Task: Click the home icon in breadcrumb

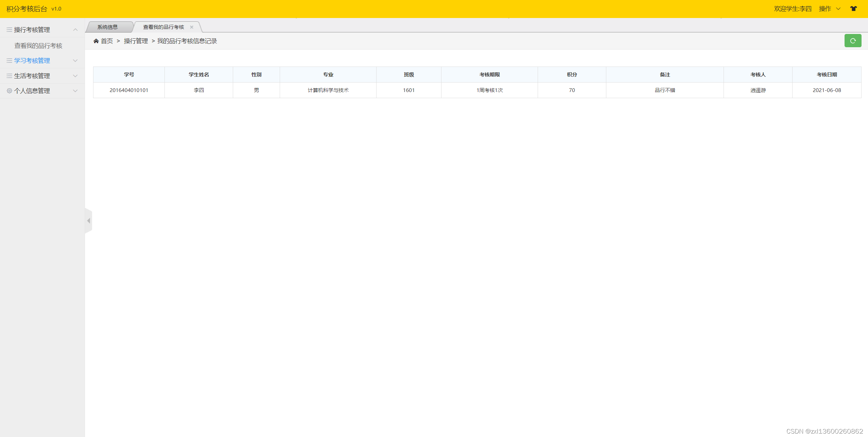Action: click(x=96, y=41)
